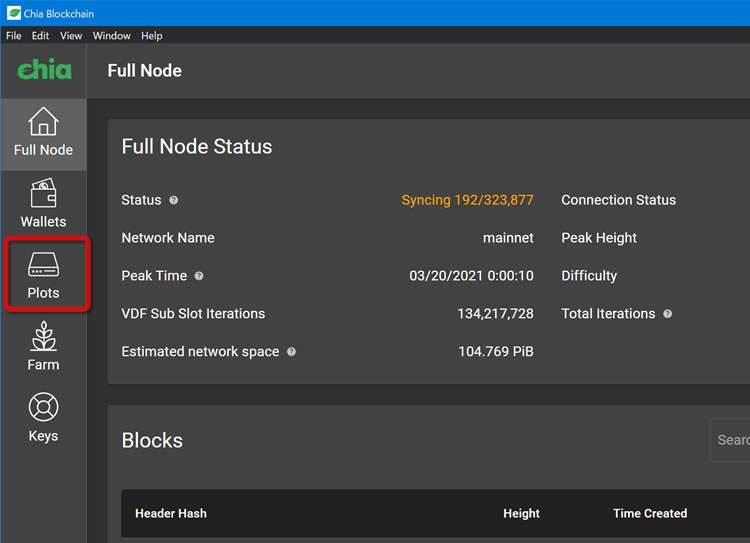Image resolution: width=750 pixels, height=543 pixels.
Task: Click the Time Created column header
Action: (650, 513)
